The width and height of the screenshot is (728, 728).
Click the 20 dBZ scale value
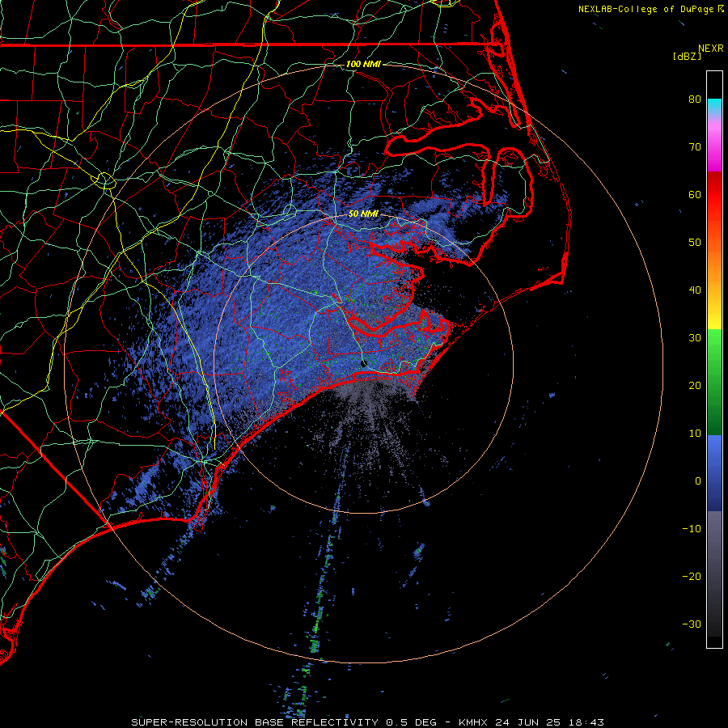(695, 385)
